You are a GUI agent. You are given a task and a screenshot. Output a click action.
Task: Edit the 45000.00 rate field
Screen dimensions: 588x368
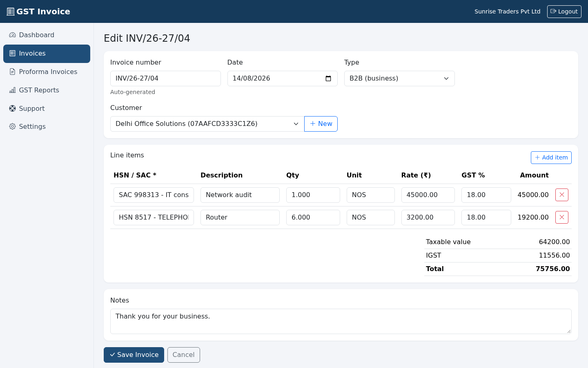(x=428, y=195)
